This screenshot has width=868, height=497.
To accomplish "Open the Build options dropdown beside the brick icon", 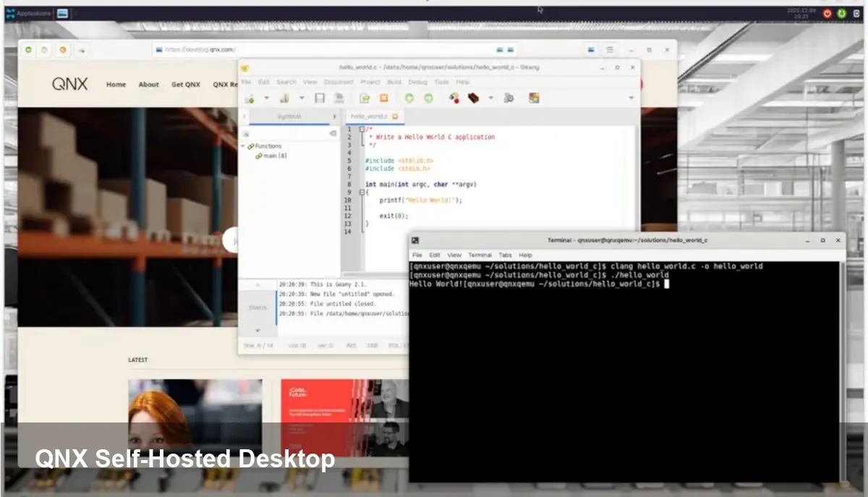I will (x=490, y=97).
